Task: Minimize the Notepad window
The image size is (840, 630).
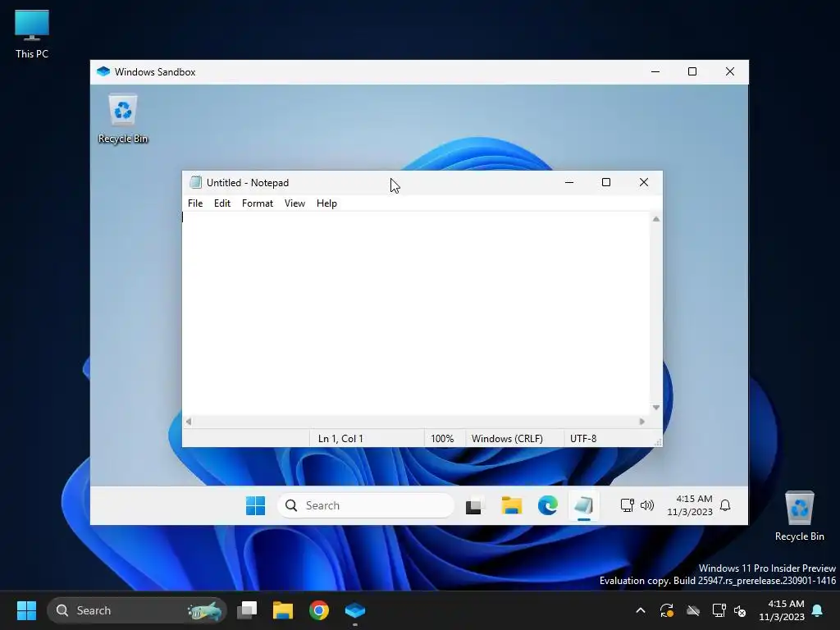Action: 569,182
